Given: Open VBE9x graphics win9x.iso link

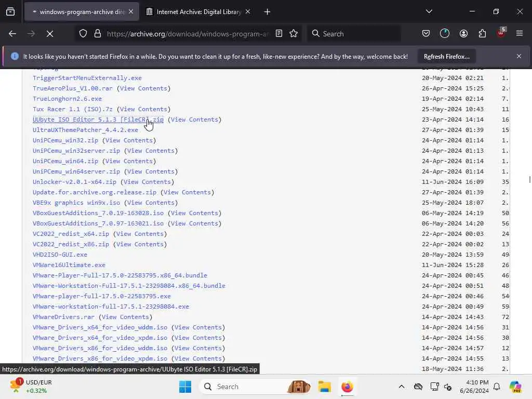Looking at the screenshot, I should tap(76, 203).
